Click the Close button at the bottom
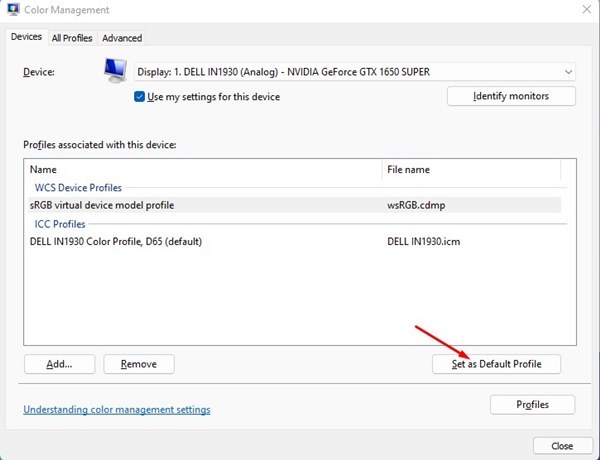The height and width of the screenshot is (460, 600). pos(562,446)
